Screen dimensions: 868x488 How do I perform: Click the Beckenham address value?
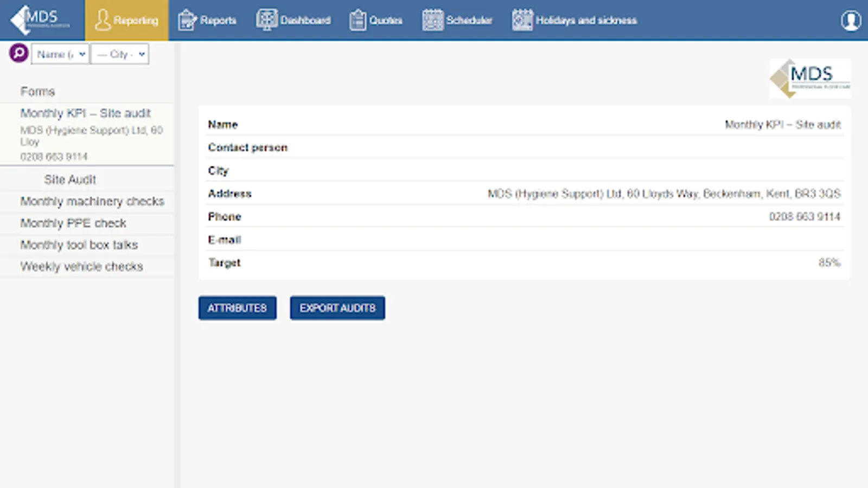664,194
